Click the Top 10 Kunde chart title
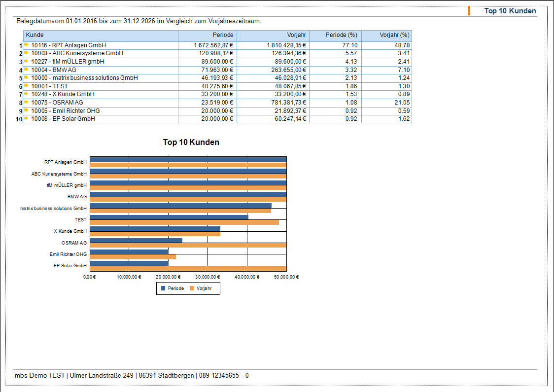 [x=191, y=142]
